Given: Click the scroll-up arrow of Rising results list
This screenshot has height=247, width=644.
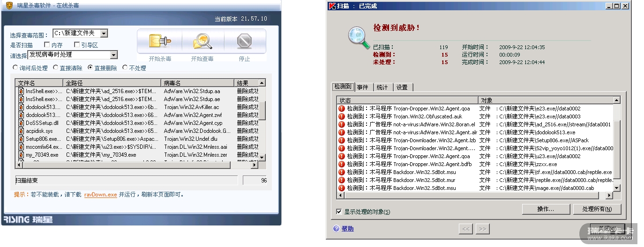Looking at the screenshot, I should [x=262, y=83].
